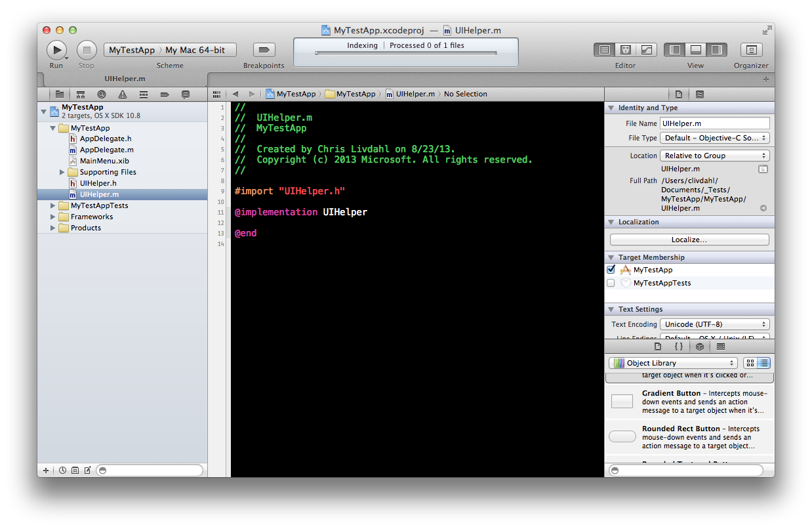
Task: Collapse the Identity and Type section
Action: coord(611,108)
